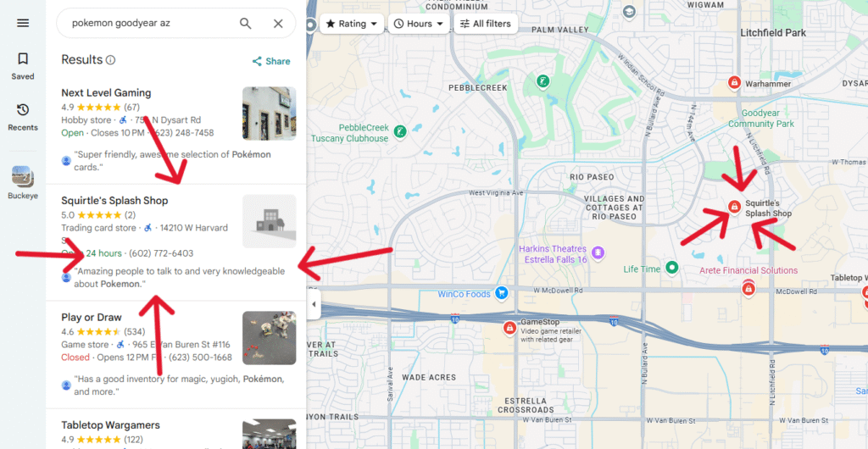Image resolution: width=868 pixels, height=449 pixels.
Task: Click the Play or Draw wheelchair accessibility icon
Action: pyautogui.click(x=120, y=345)
